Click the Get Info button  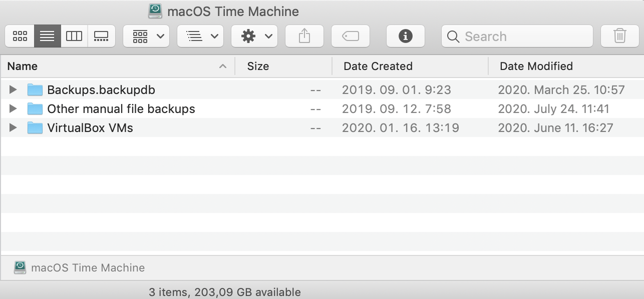pyautogui.click(x=406, y=36)
